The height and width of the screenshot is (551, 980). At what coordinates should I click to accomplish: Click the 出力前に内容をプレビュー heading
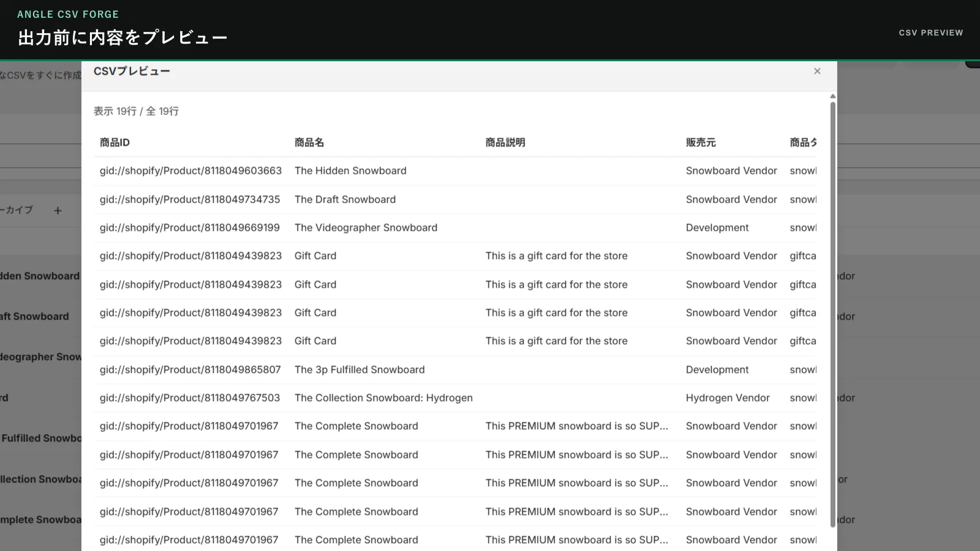pos(123,38)
